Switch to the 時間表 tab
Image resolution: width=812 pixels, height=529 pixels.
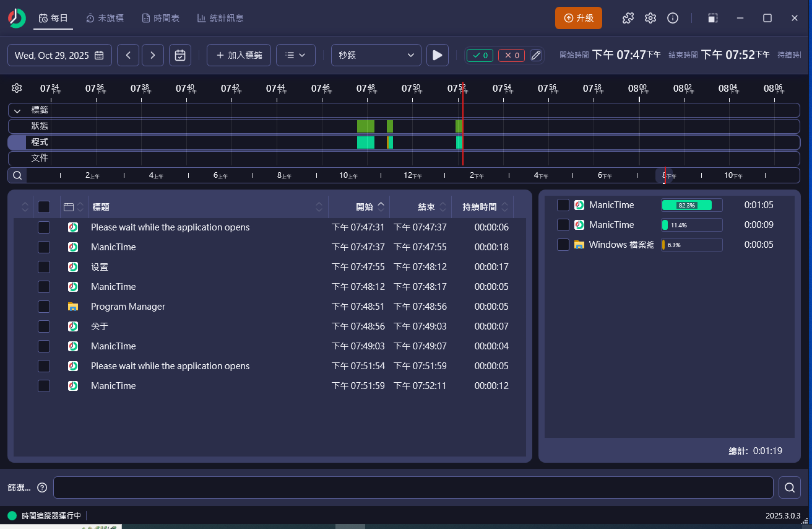(x=160, y=18)
